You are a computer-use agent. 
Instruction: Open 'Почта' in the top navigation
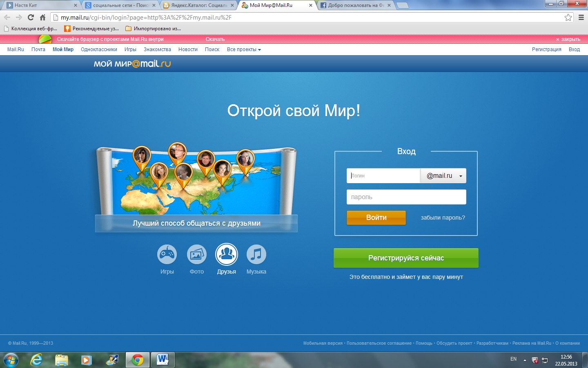38,49
